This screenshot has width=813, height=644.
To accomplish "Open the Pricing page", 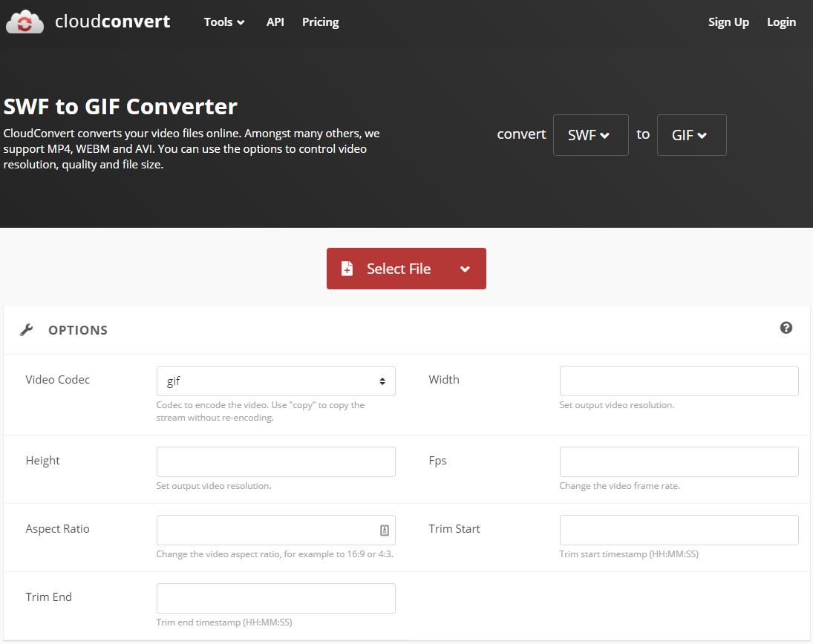I will pos(321,22).
